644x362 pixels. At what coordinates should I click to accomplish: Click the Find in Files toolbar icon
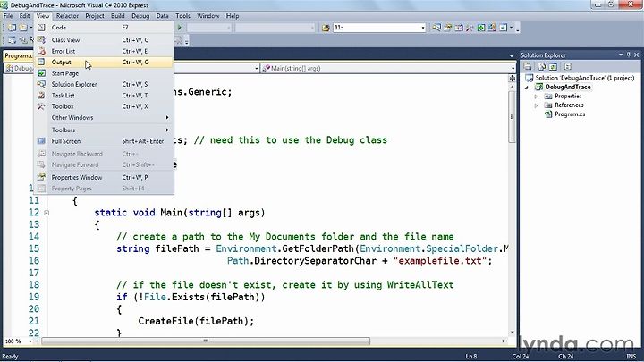(326, 28)
